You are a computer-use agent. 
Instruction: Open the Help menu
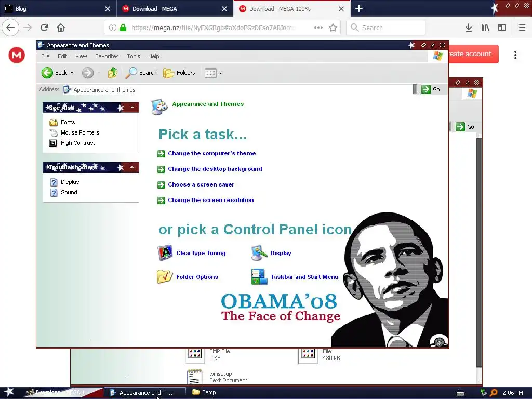pyautogui.click(x=153, y=56)
